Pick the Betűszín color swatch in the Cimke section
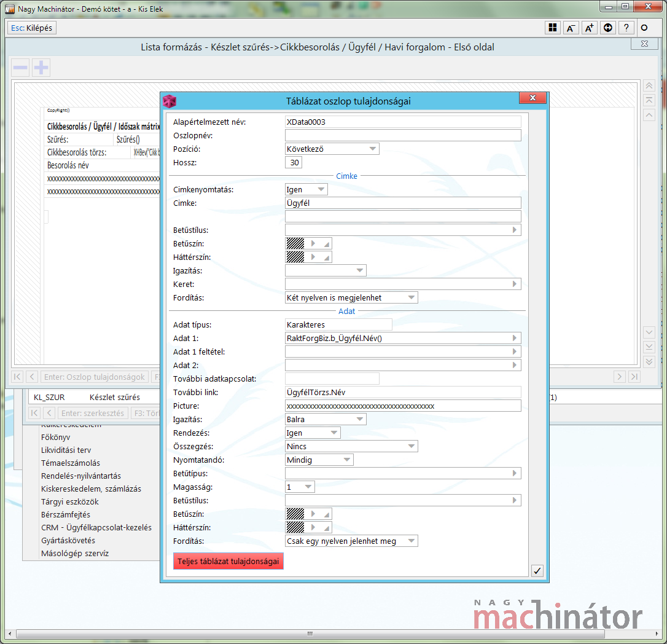The height and width of the screenshot is (644, 667). coord(295,243)
